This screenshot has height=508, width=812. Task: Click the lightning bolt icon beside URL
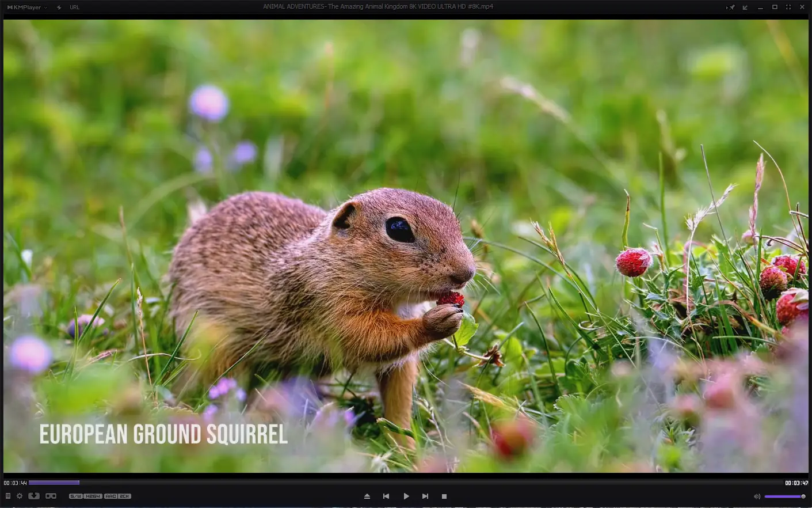pos(59,7)
